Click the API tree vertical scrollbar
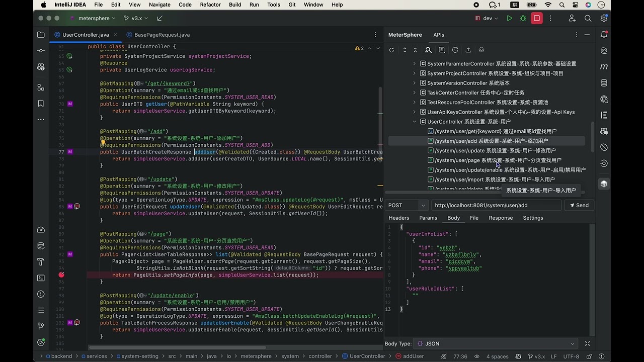 pyautogui.click(x=592, y=137)
